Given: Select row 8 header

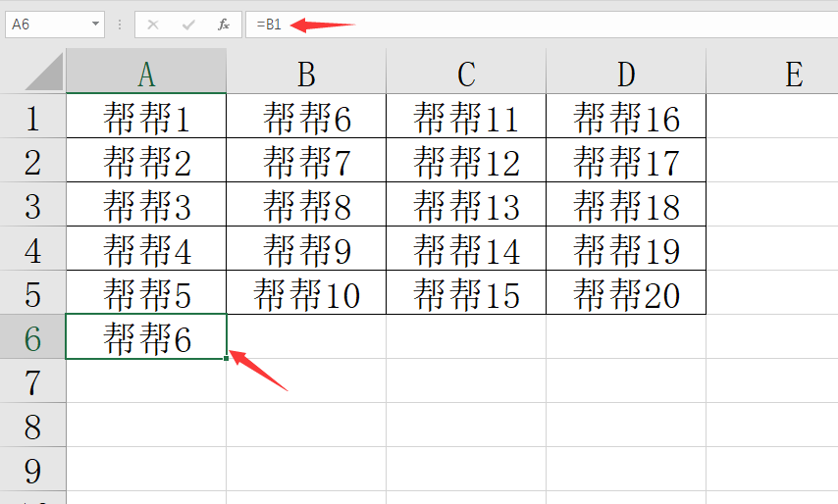Looking at the screenshot, I should (32, 425).
